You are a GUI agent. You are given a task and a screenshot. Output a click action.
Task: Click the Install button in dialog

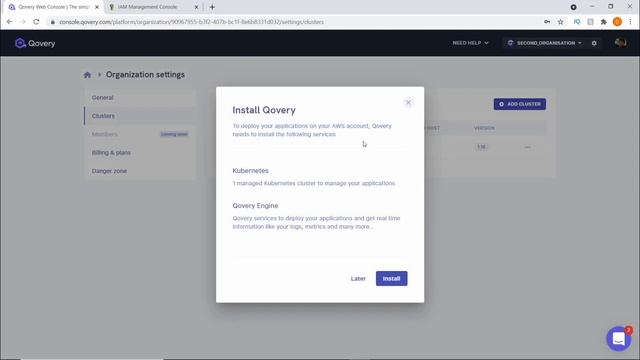pos(391,278)
